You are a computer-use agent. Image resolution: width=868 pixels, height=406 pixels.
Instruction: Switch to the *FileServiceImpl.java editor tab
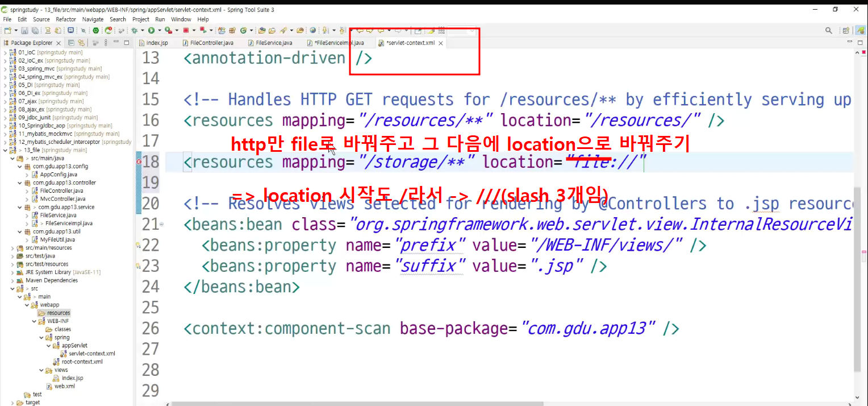pyautogui.click(x=335, y=43)
